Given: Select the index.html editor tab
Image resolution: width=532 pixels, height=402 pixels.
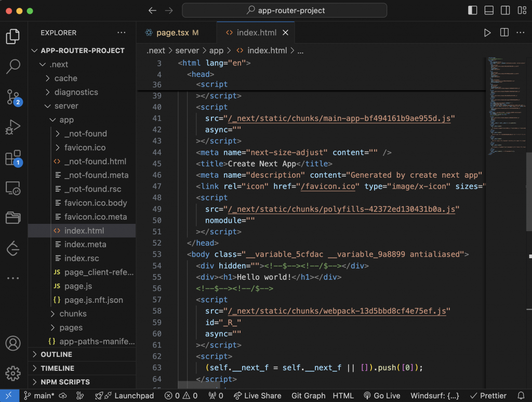Looking at the screenshot, I should pyautogui.click(x=257, y=33).
